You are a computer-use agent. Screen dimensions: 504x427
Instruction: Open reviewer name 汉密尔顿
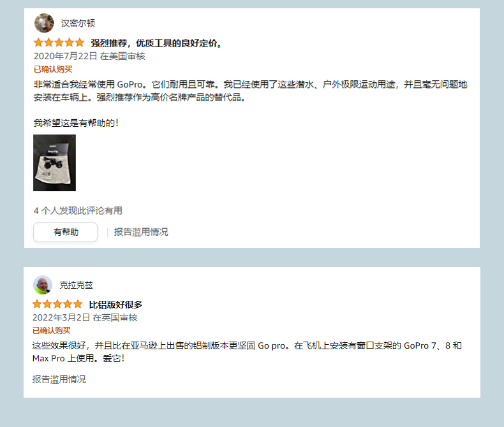point(78,23)
